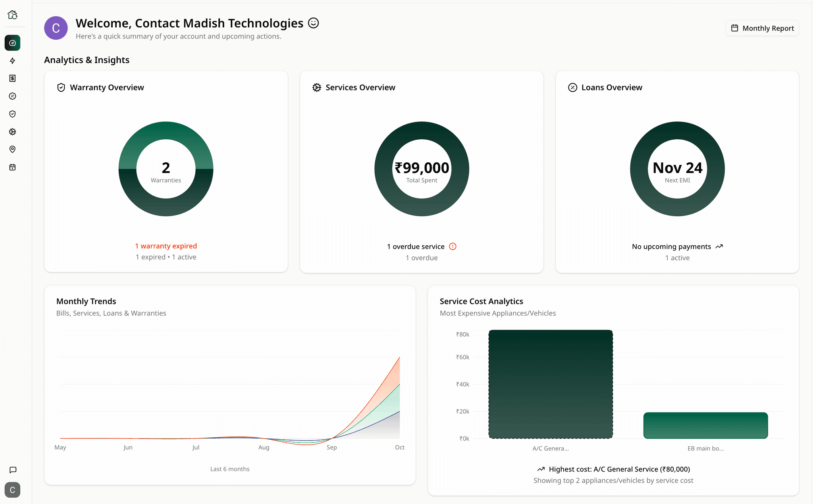Open the chat feedback icon near sidebar bottom

click(12, 470)
